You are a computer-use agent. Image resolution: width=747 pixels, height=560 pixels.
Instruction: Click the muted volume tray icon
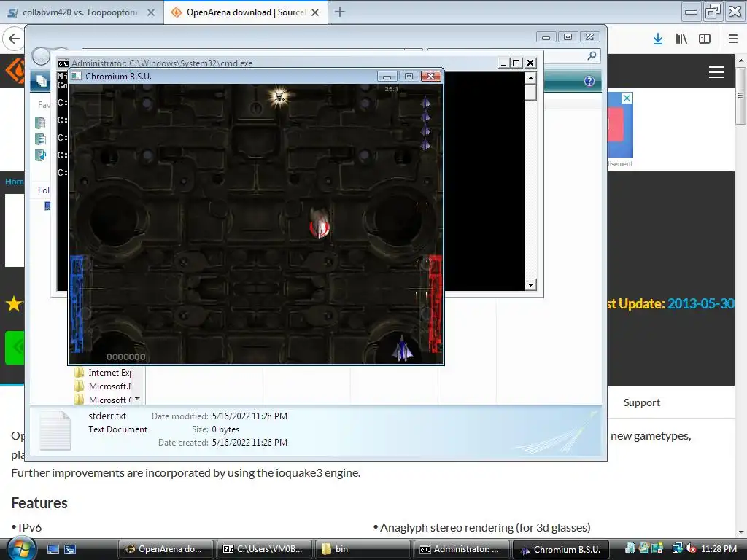[691, 548]
